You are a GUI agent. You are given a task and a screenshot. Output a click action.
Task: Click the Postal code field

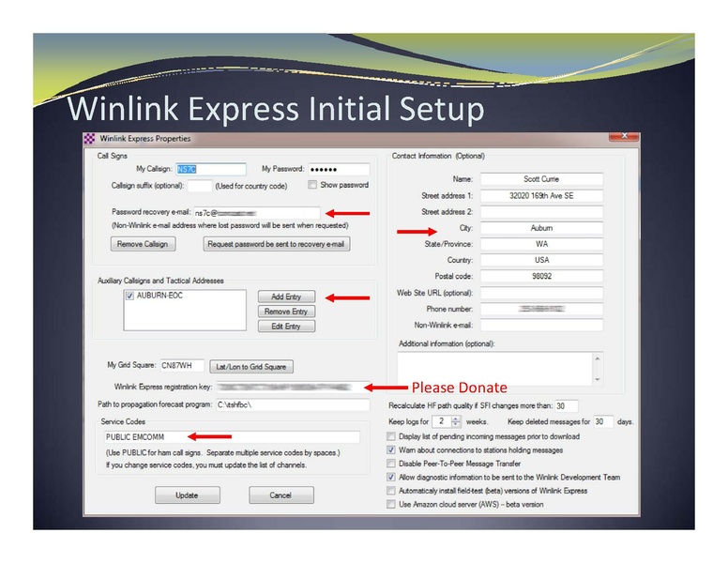point(541,276)
